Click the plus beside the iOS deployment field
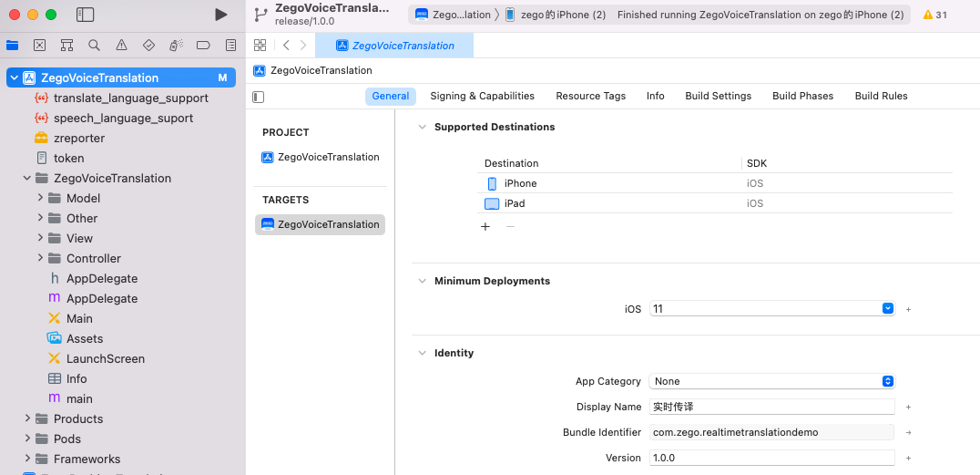 coord(909,309)
